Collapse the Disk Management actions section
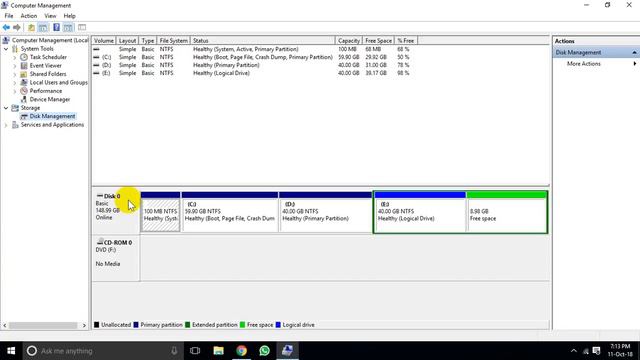This screenshot has height=360, width=640. coord(634,52)
